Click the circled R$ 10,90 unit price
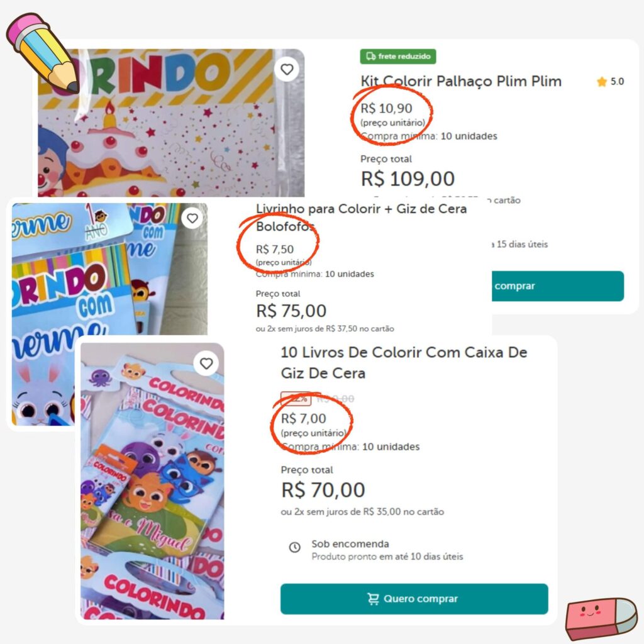644x644 pixels. pyautogui.click(x=387, y=108)
